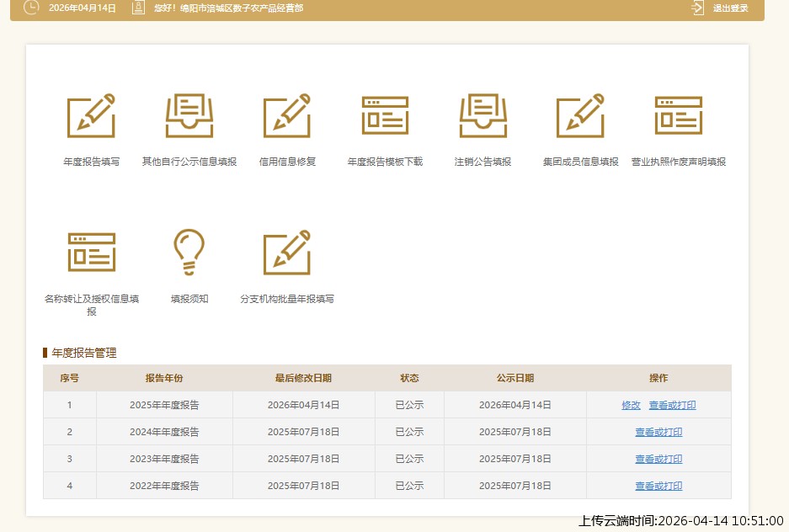
Task: Select 注销公告填报 tray icon
Action: [x=482, y=116]
